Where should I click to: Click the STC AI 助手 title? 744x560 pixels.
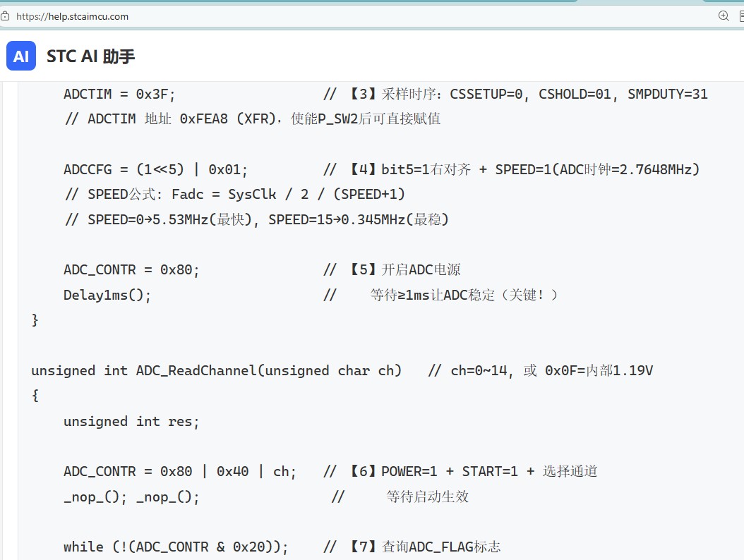pyautogui.click(x=90, y=56)
